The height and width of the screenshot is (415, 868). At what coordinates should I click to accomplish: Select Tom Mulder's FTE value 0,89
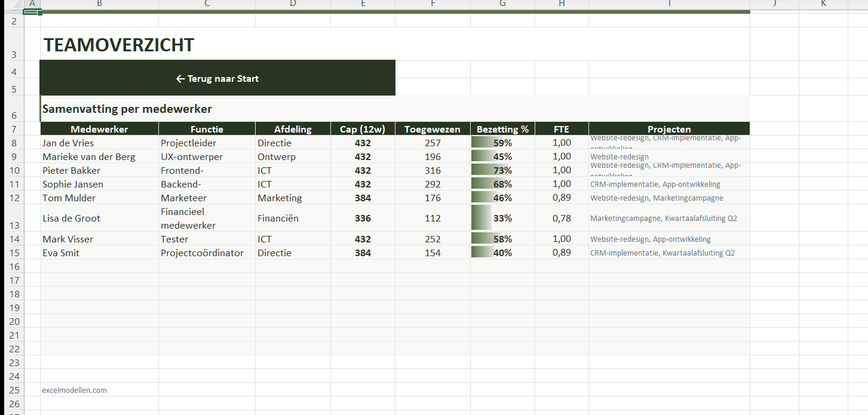pyautogui.click(x=562, y=198)
